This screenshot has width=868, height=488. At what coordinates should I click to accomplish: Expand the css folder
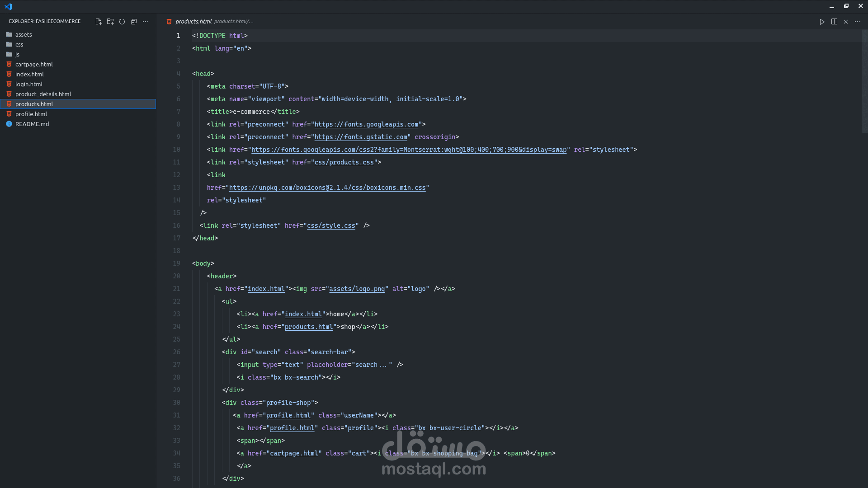click(78, 44)
